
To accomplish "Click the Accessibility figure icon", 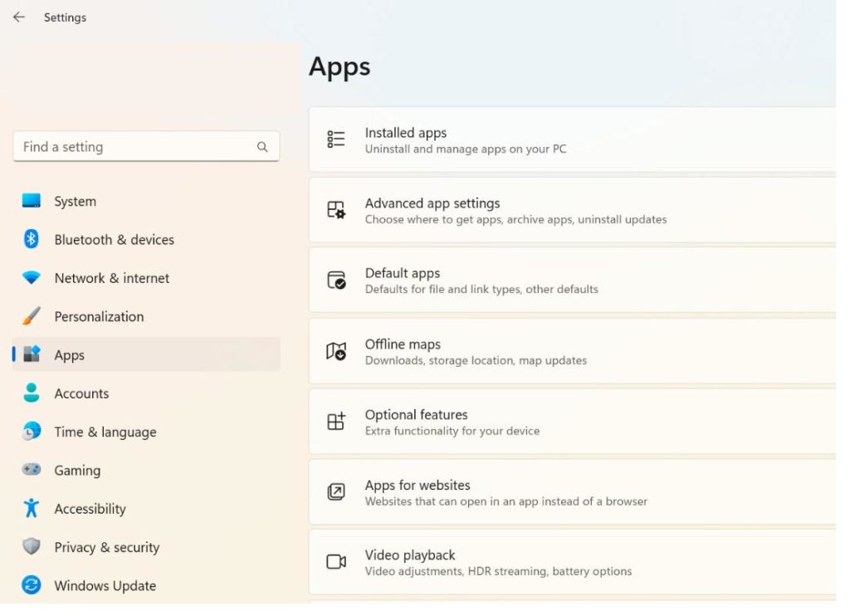I will coord(32,509).
